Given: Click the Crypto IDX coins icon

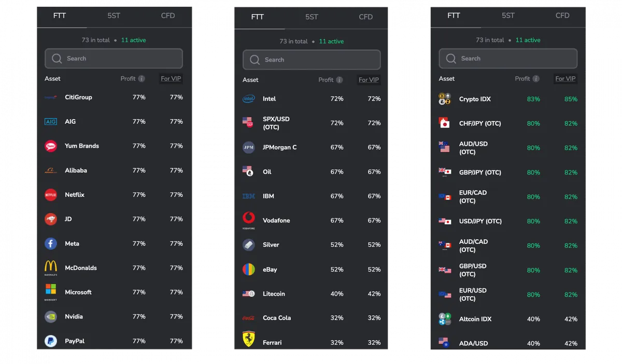Looking at the screenshot, I should tap(445, 99).
